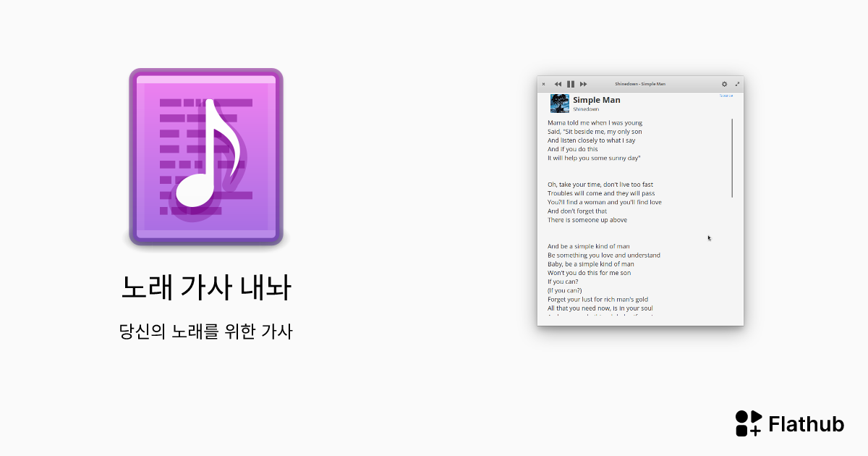Open options from the gear menu
The image size is (868, 456).
point(724,83)
